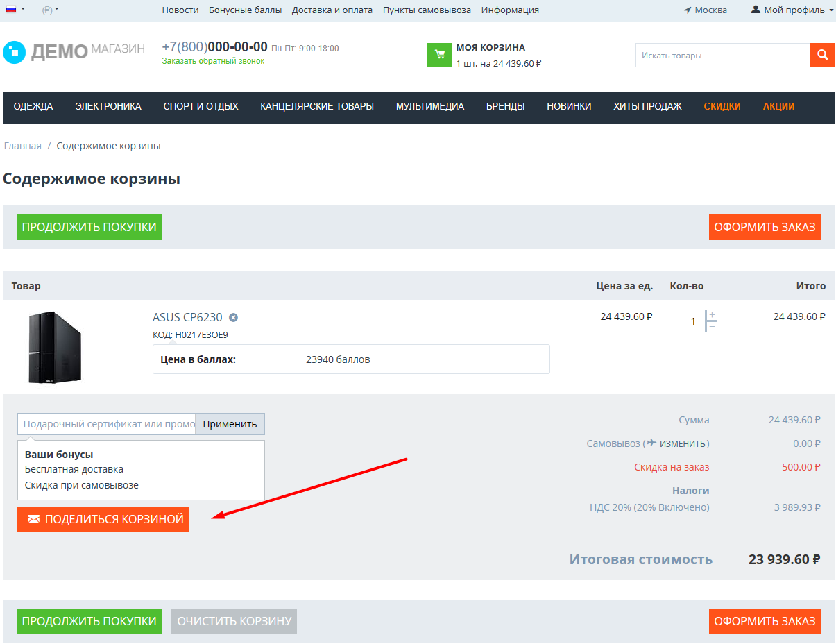The height and width of the screenshot is (644, 836).
Task: Open the currency (₽) dropdown
Action: [x=51, y=10]
